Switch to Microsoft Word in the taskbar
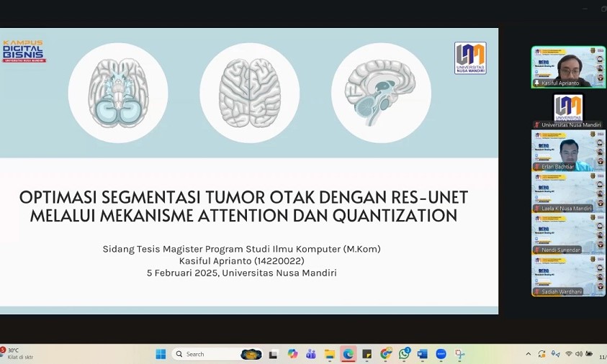 (x=423, y=354)
